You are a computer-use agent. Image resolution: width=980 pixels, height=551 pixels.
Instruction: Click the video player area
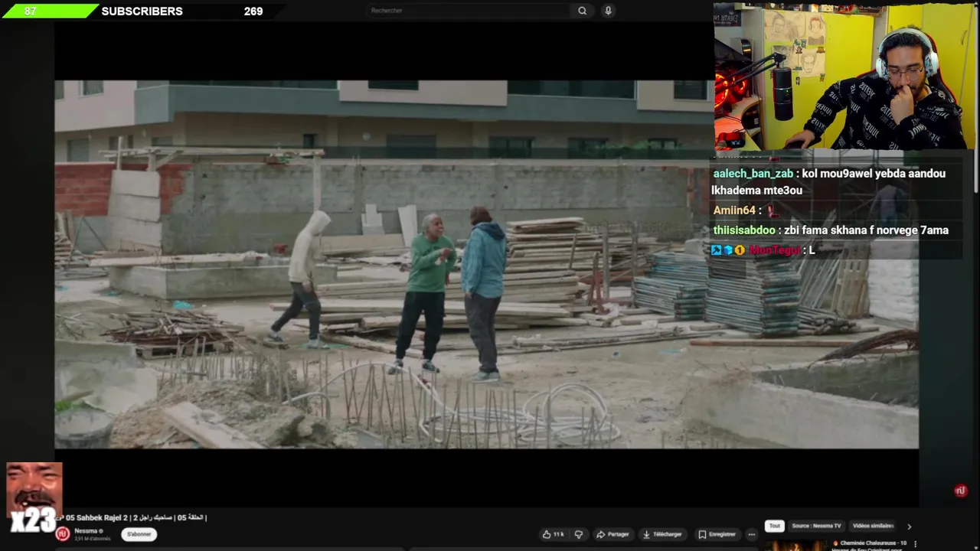486,264
